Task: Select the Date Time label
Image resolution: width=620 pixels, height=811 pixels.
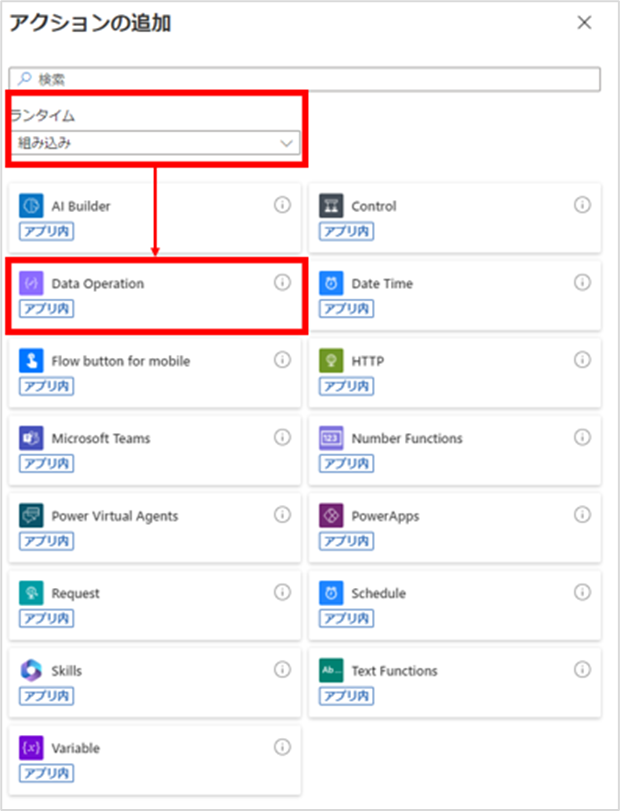Action: click(382, 284)
